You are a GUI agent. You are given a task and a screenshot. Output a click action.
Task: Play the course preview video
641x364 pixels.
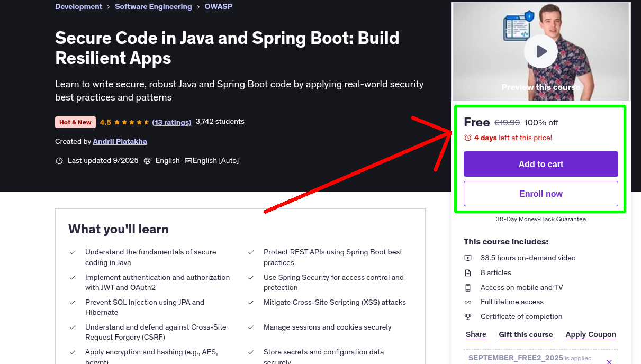tap(541, 51)
